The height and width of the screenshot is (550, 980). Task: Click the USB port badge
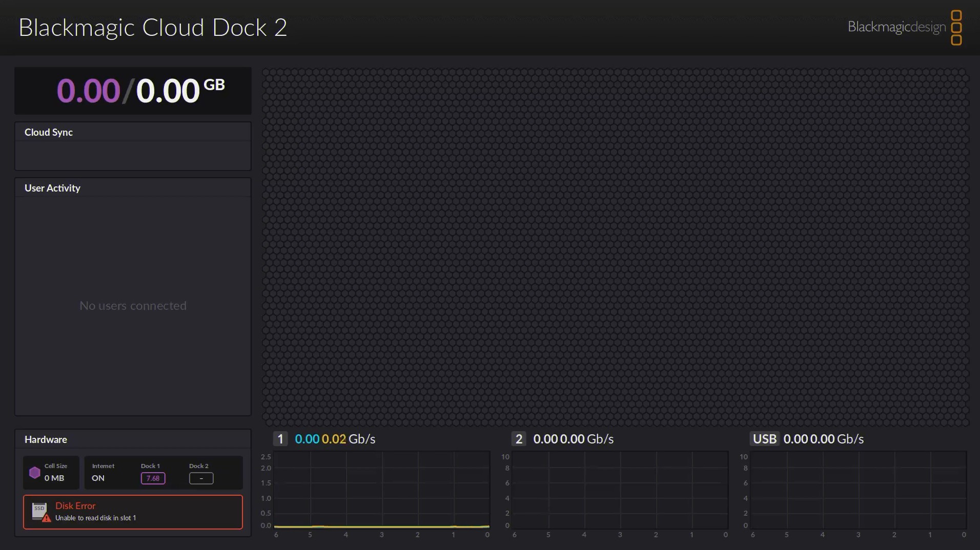tap(765, 439)
